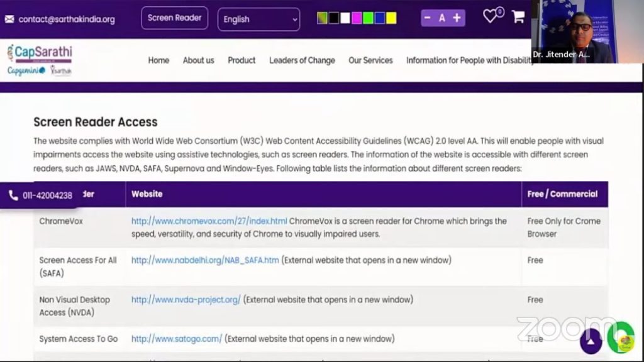Screen dimensions: 644x362
Task: Select the blue color theme swatch
Action: click(380, 18)
